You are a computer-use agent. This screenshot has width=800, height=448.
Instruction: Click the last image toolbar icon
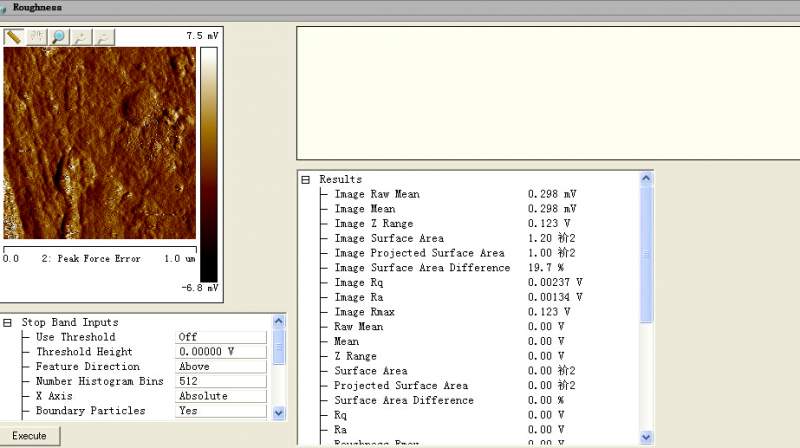point(104,37)
